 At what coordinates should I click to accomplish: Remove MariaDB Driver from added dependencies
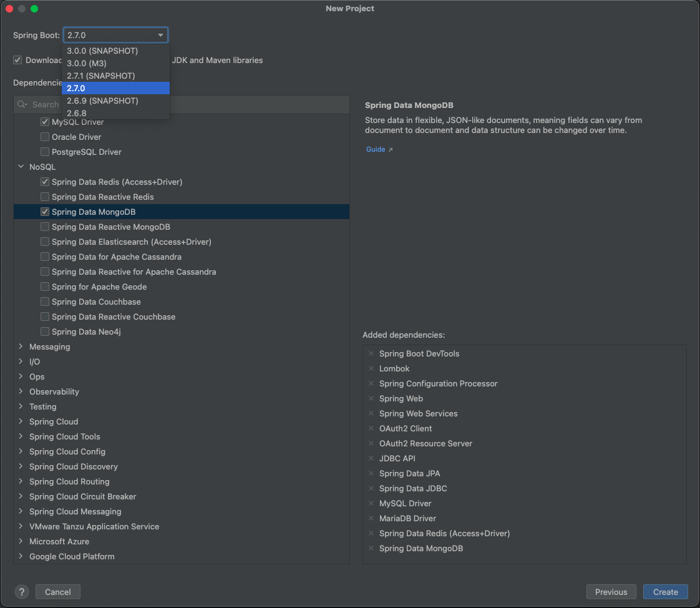(x=371, y=518)
